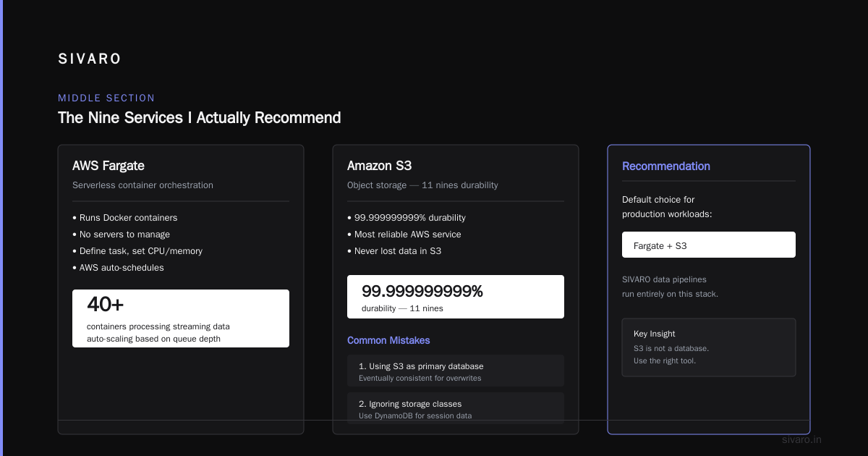Click durability — 11 nines caption
This screenshot has width=868, height=456.
(x=402, y=308)
